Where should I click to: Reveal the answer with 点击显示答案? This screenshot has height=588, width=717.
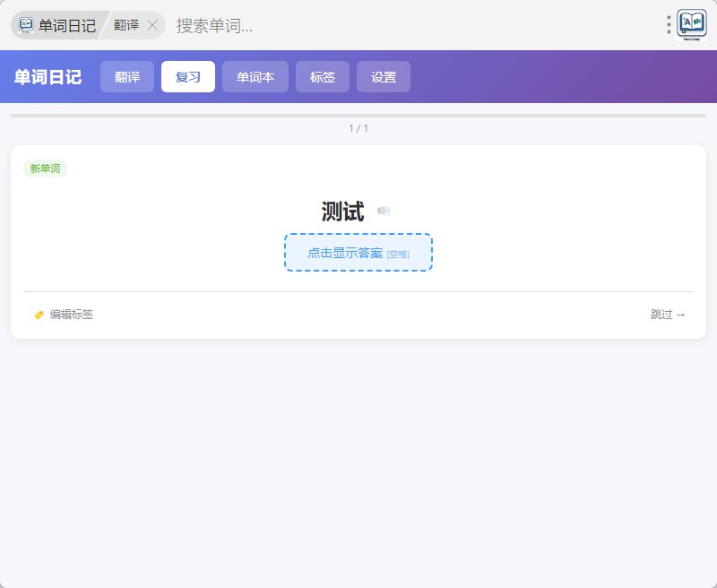358,253
